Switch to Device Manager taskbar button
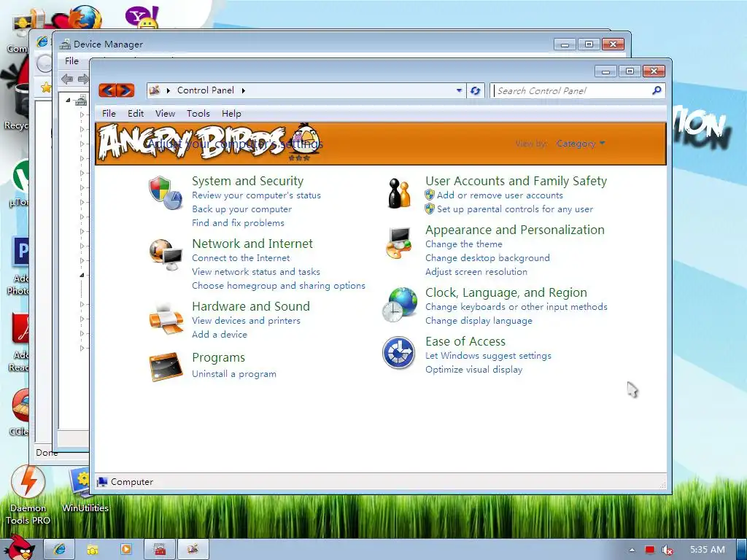 click(160, 550)
